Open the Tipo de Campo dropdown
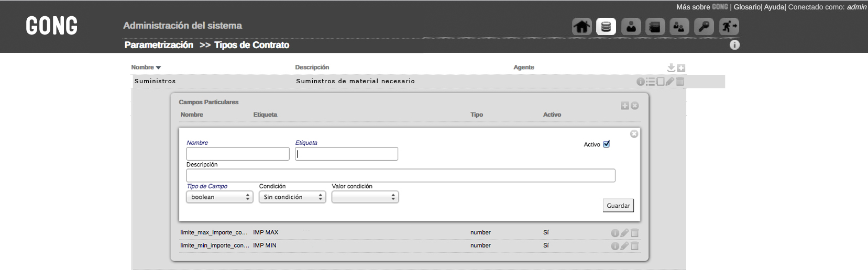The image size is (868, 270). click(x=219, y=197)
